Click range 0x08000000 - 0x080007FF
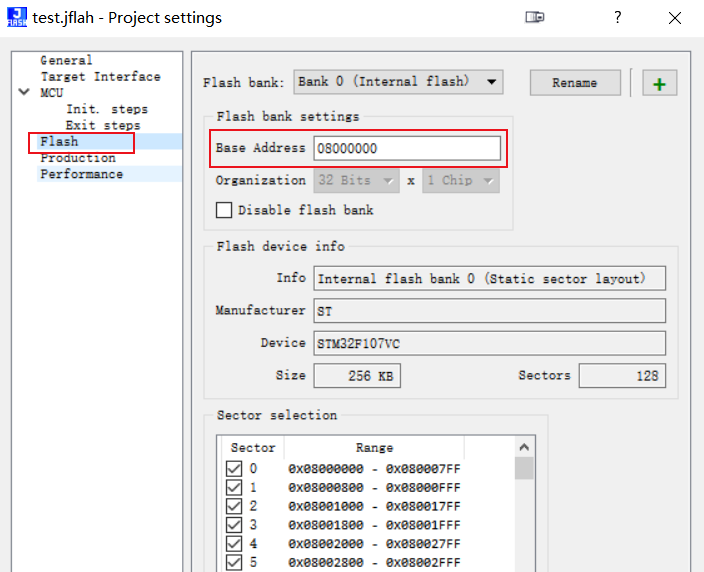This screenshot has width=704, height=572. click(x=374, y=469)
